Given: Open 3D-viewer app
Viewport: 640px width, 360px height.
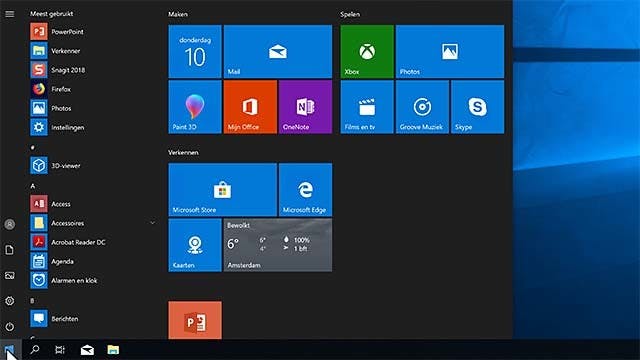Looking at the screenshot, I should [x=94, y=166].
